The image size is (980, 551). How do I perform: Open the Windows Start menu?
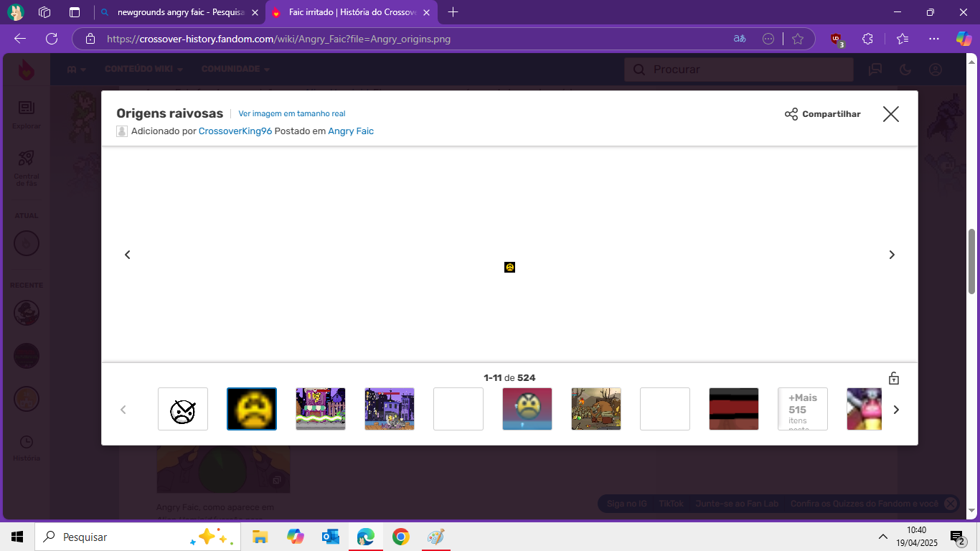point(17,537)
